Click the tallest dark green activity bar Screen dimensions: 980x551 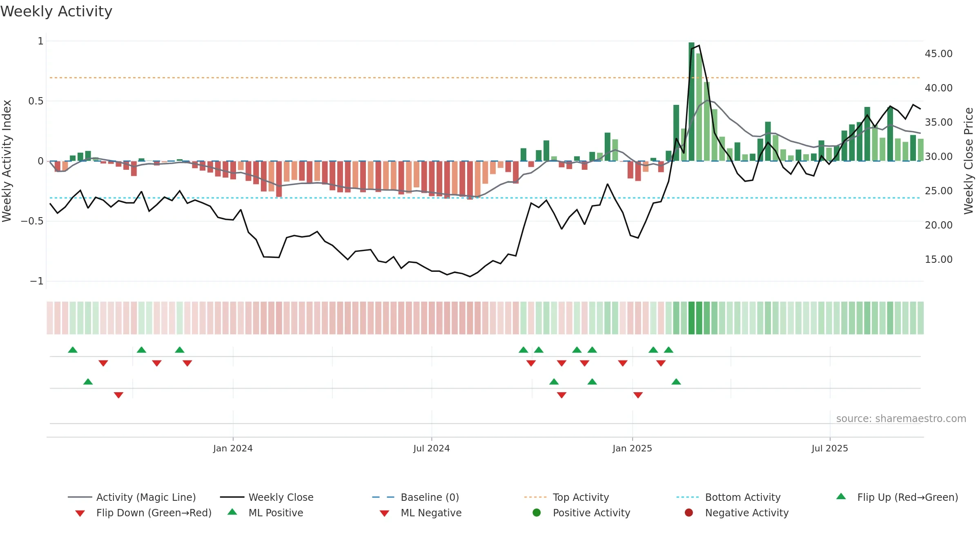[691, 102]
